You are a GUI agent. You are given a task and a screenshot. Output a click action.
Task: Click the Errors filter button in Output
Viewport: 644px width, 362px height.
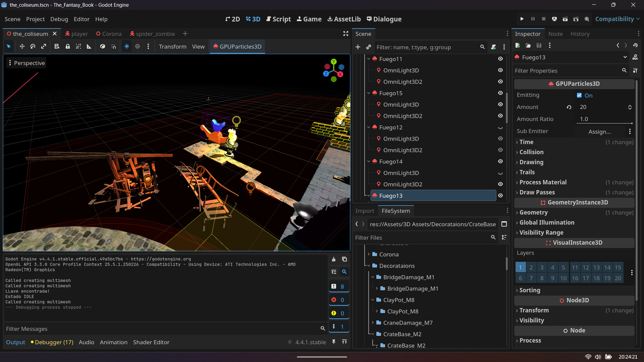[338, 300]
